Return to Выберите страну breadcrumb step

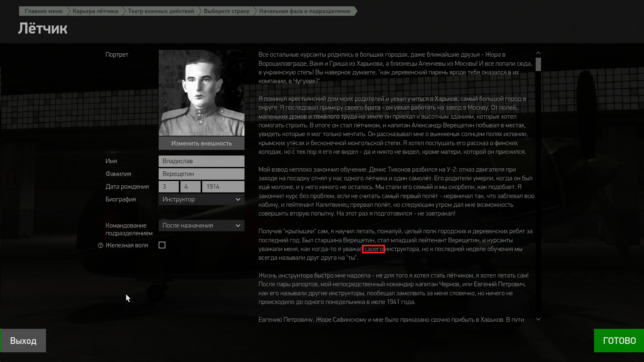226,11
